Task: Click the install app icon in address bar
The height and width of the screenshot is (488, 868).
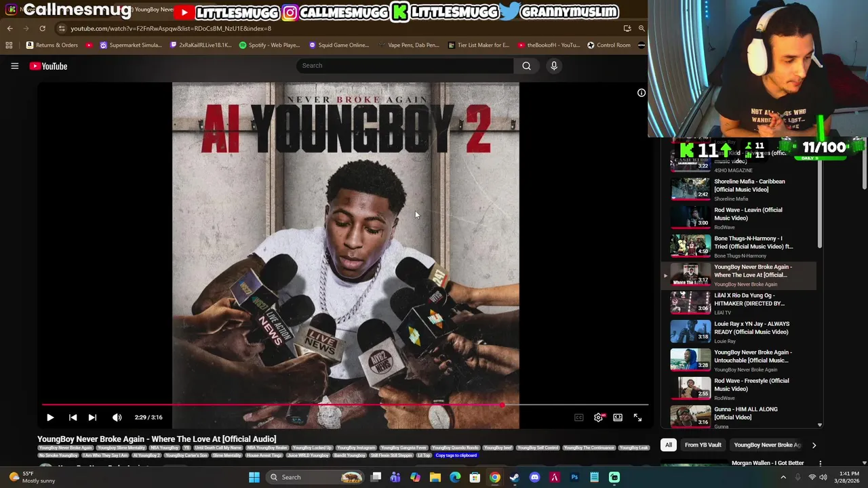Action: point(627,28)
